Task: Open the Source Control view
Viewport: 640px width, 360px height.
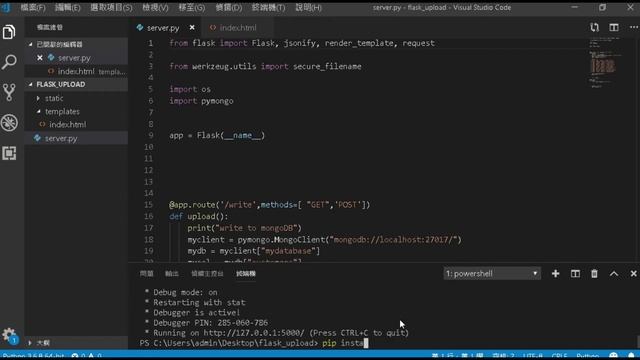Action: click(9, 92)
